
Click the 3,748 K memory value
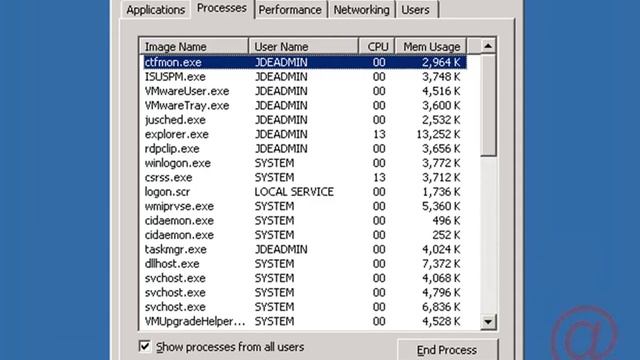[x=441, y=77]
